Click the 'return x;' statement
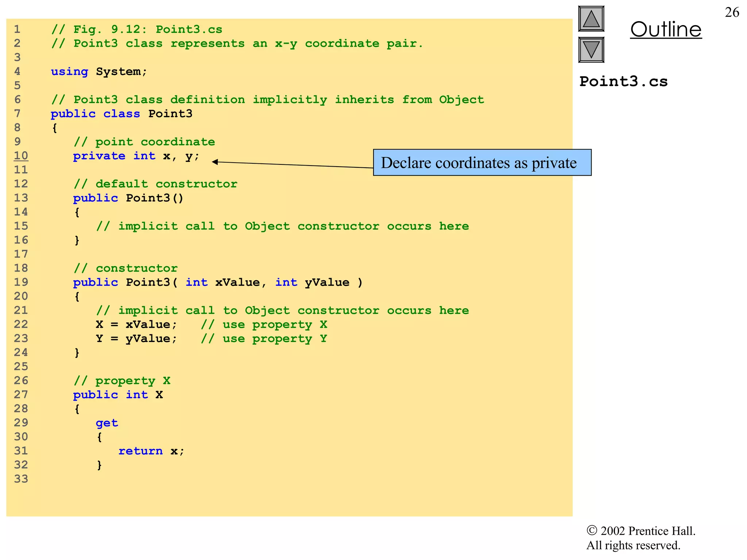This screenshot has width=747, height=560. point(151,451)
